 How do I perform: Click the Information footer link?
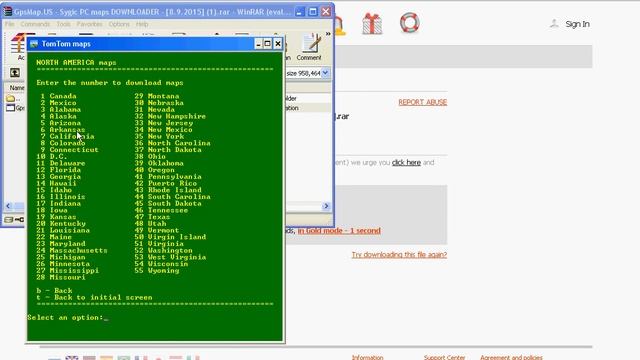367,358
